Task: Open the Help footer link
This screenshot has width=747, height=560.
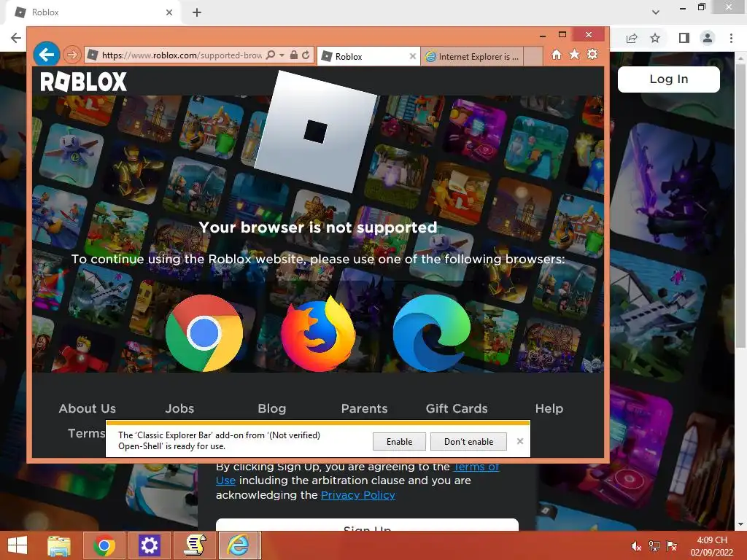Action: 549,408
